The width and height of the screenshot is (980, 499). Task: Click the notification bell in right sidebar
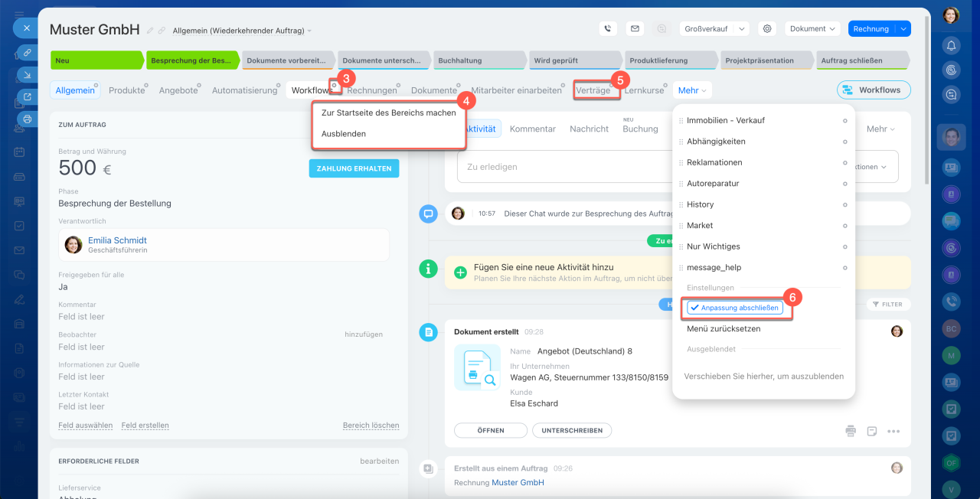click(x=952, y=45)
